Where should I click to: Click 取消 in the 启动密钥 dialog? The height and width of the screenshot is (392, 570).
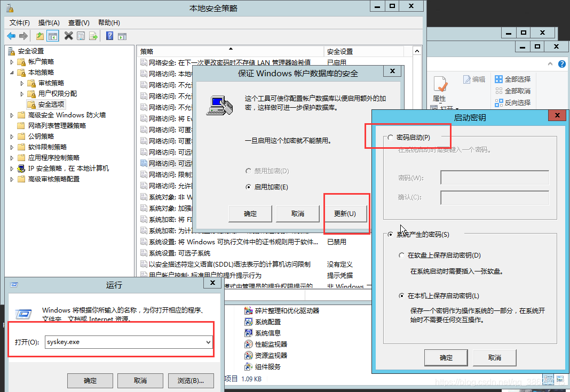click(x=494, y=357)
